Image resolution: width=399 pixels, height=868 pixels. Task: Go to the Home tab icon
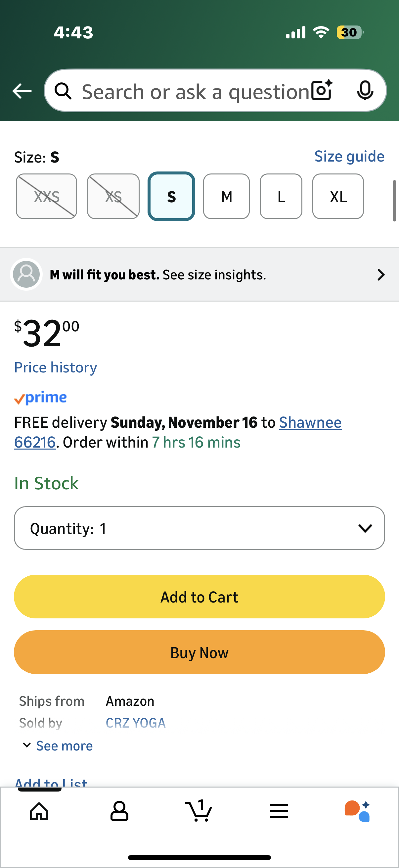pyautogui.click(x=39, y=811)
